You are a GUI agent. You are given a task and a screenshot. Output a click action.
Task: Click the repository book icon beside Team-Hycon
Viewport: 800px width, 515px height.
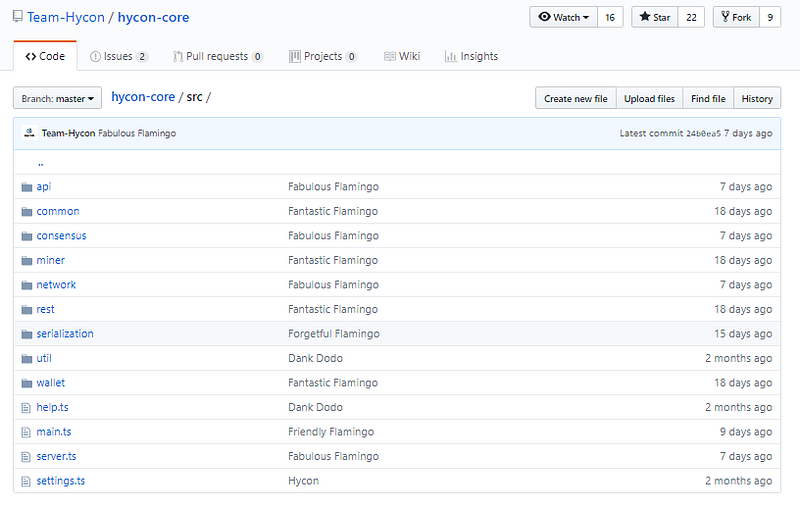(18, 17)
